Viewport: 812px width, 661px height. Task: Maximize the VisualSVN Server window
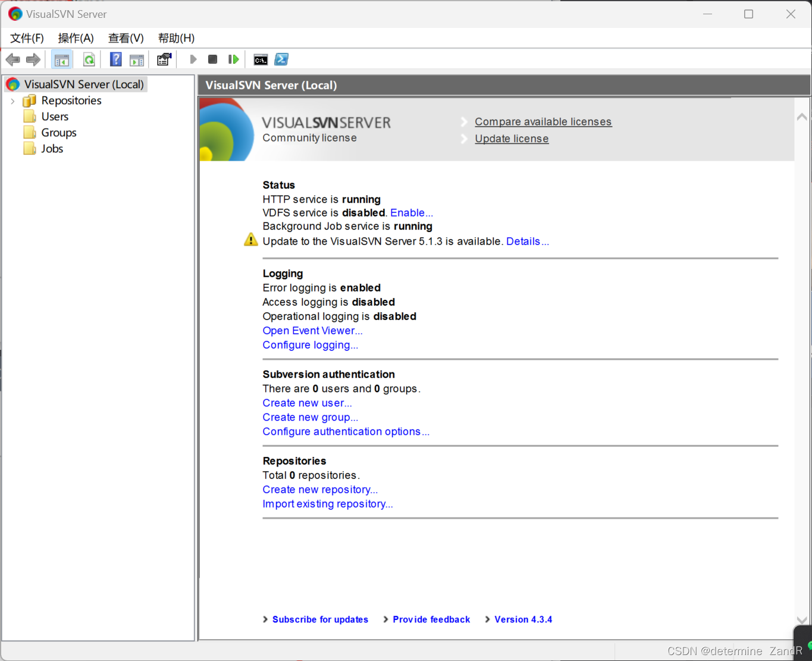(x=749, y=14)
